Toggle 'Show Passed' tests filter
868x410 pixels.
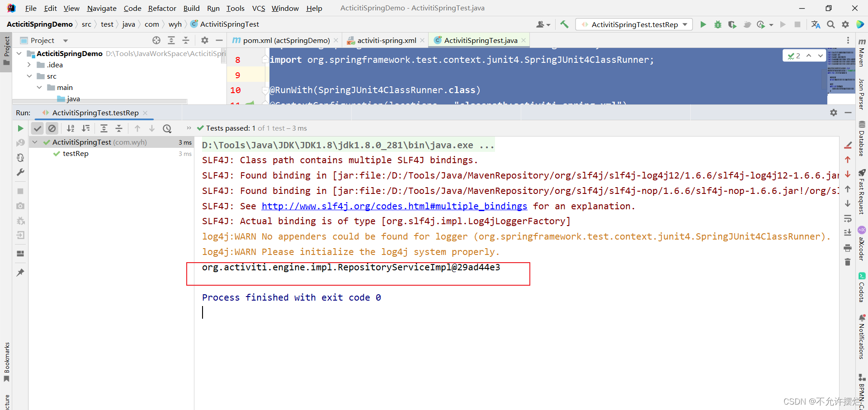(37, 128)
